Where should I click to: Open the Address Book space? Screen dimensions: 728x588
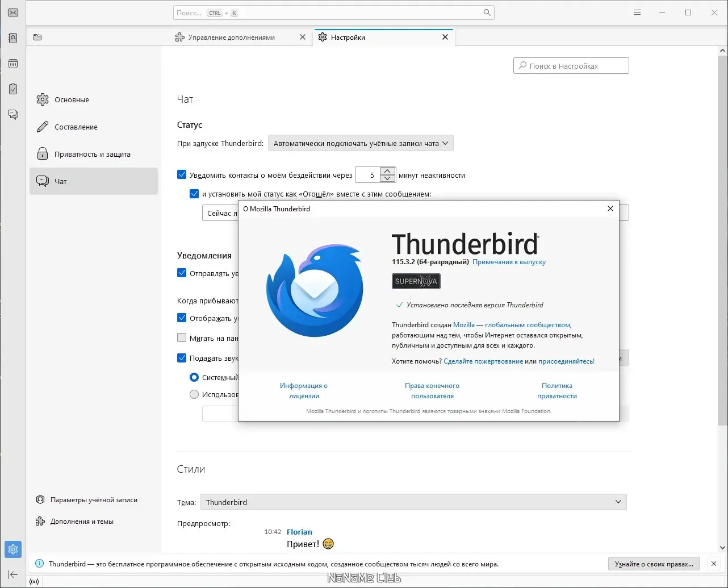click(13, 38)
